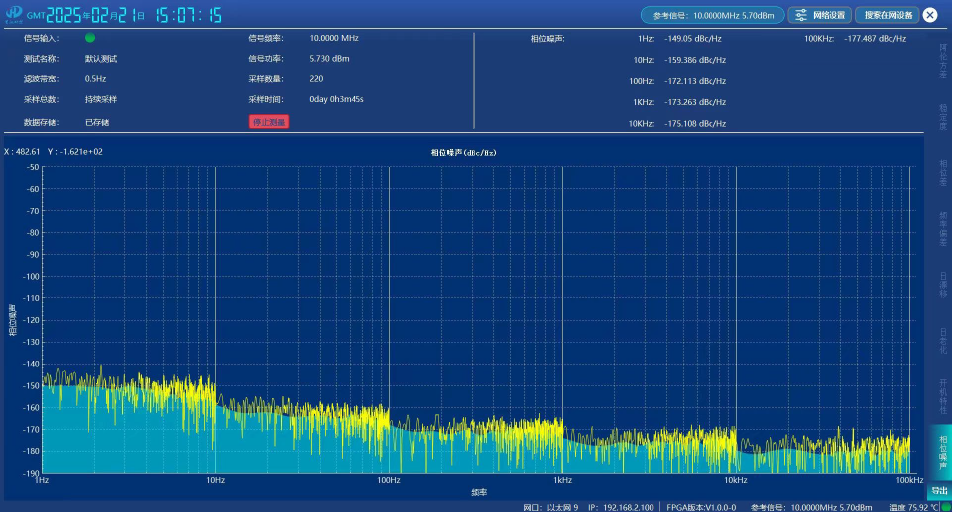Click the 1kHz label on the frequency axis

point(562,480)
